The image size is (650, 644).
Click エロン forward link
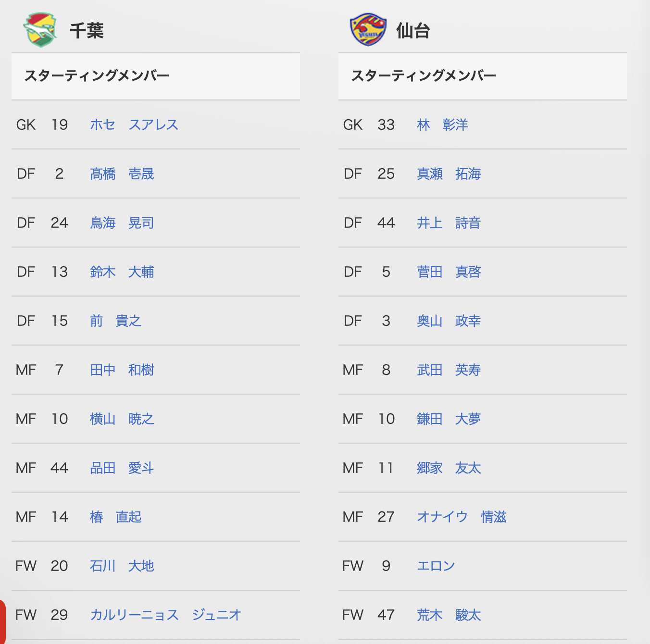436,566
